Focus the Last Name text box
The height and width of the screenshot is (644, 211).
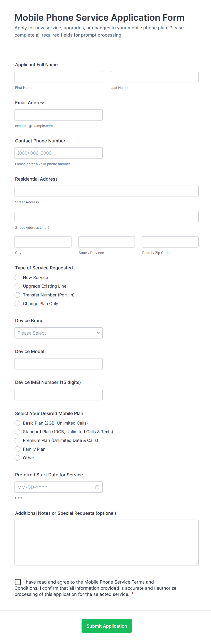point(154,77)
